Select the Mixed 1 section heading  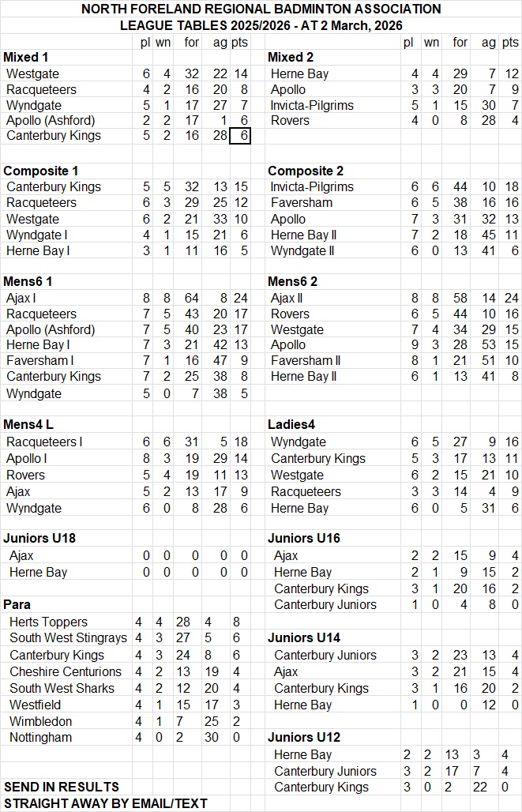pos(24,57)
